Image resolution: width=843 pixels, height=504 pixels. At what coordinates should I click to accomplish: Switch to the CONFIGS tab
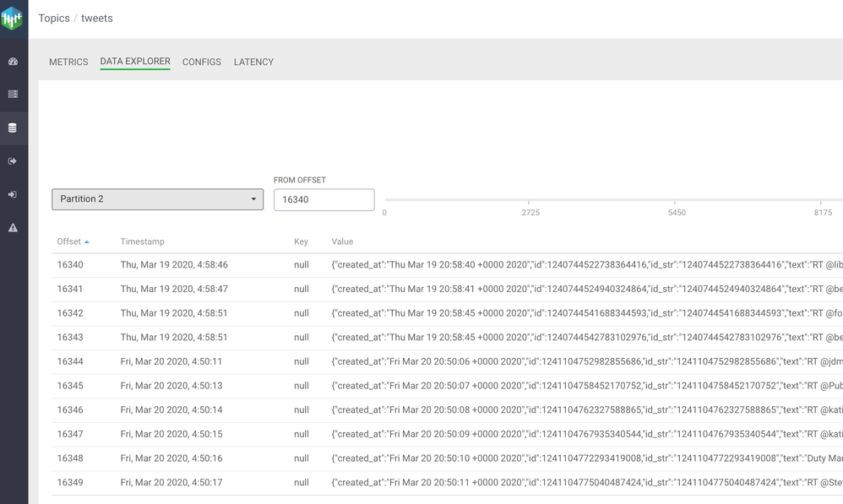[x=202, y=62]
